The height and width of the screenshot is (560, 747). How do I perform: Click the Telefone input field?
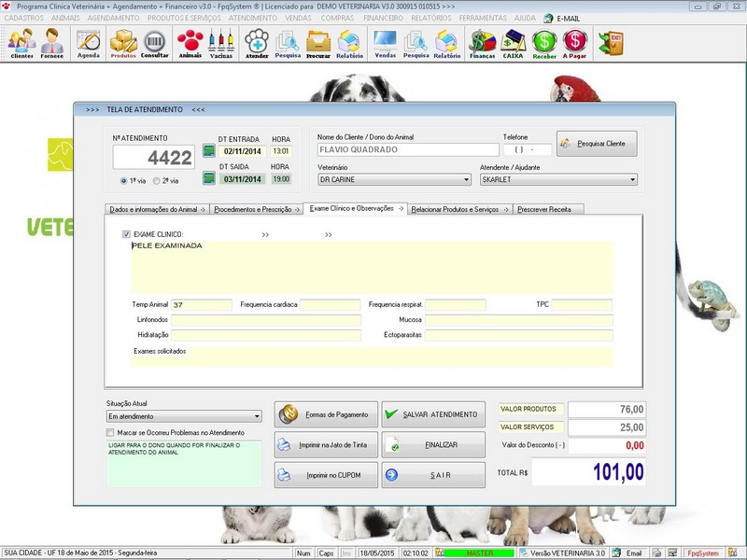tap(527, 149)
